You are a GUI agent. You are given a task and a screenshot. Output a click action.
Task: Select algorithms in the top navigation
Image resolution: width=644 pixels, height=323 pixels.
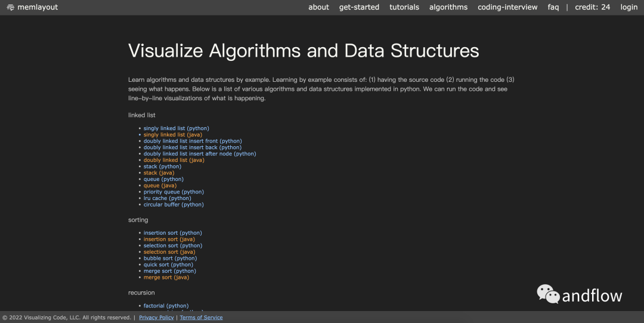[x=448, y=7]
